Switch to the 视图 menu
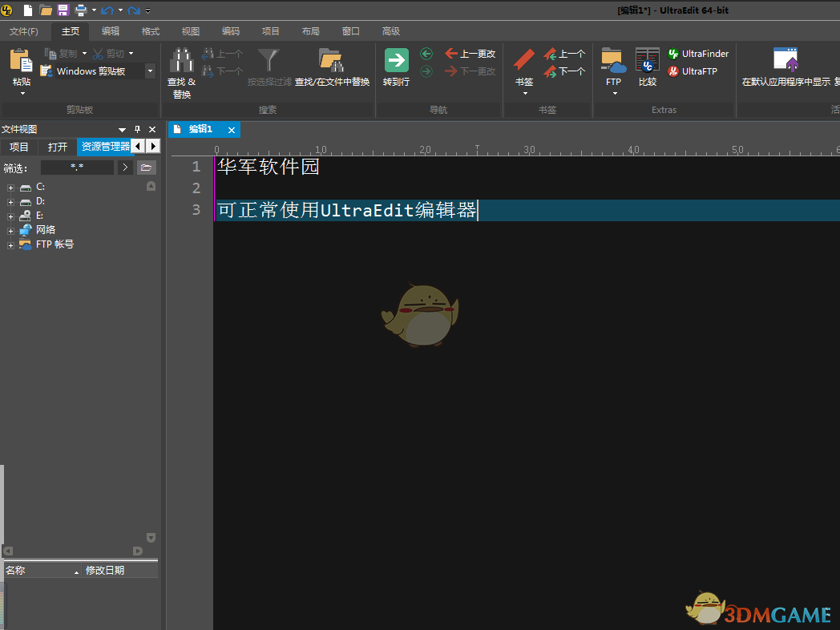840x630 pixels. tap(190, 31)
